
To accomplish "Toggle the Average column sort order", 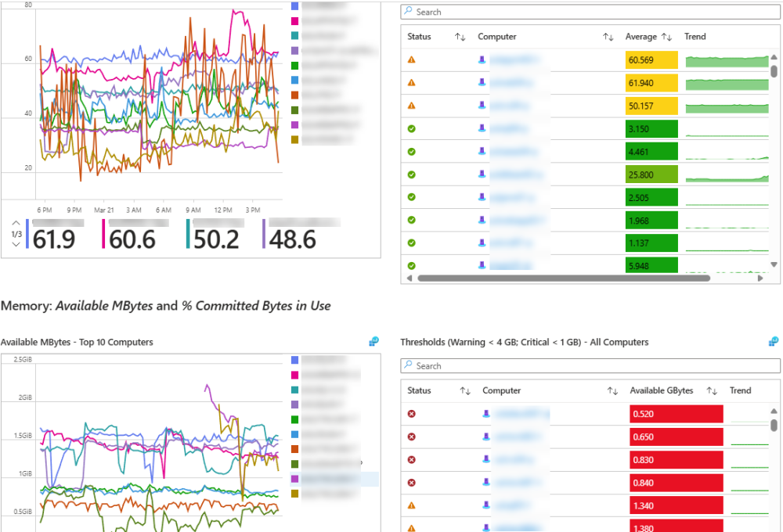I will click(x=665, y=36).
